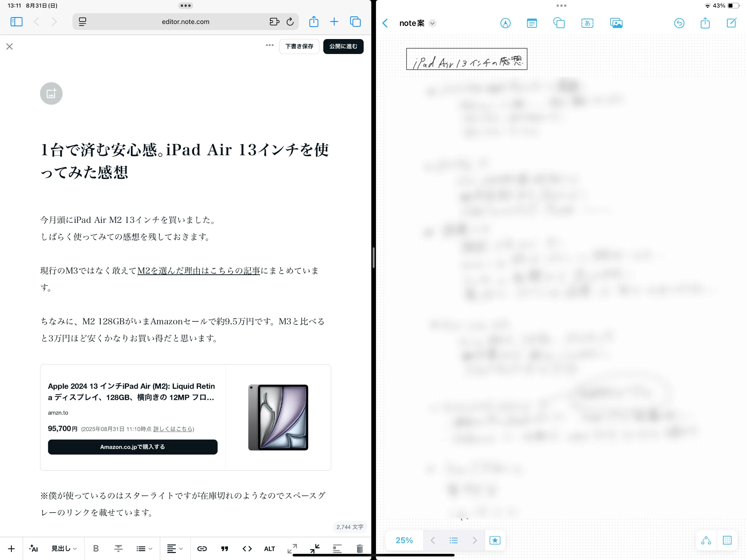Viewport: 747px width, 560px height.
Task: Open the shapes arrangement tool bottom-right
Action: [706, 540]
